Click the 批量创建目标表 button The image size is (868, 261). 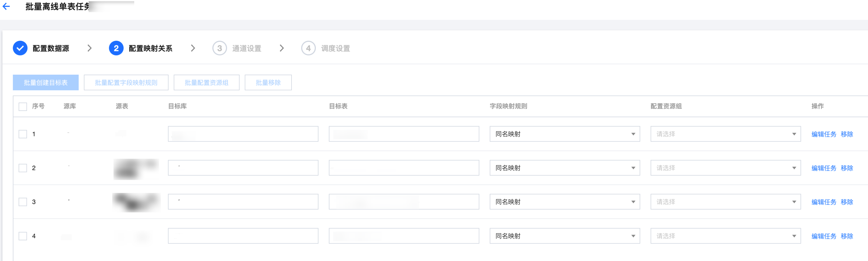46,83
